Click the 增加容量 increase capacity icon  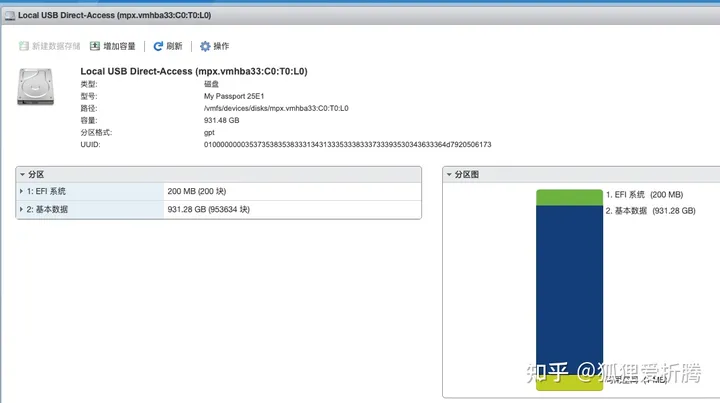[x=95, y=46]
